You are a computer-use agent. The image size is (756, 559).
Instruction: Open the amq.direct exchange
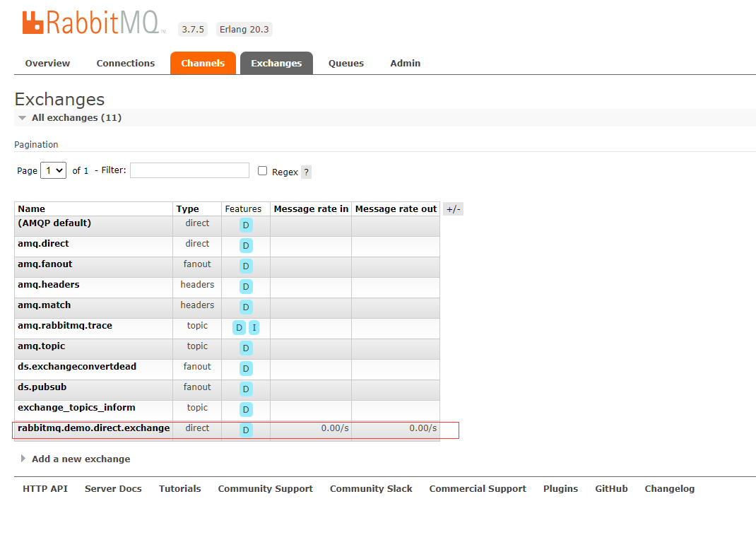coord(43,244)
